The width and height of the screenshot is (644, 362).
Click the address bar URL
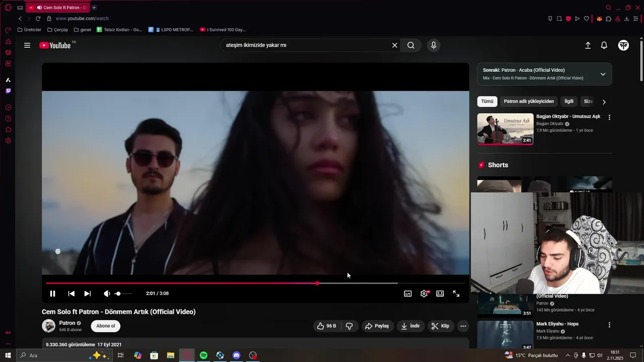pyautogui.click(x=82, y=19)
